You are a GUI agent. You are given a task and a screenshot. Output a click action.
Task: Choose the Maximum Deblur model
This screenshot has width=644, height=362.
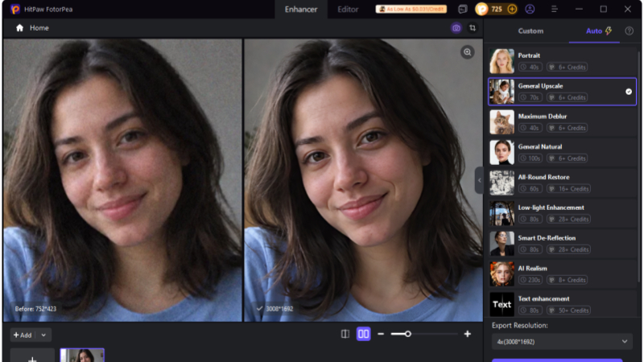pyautogui.click(x=562, y=122)
